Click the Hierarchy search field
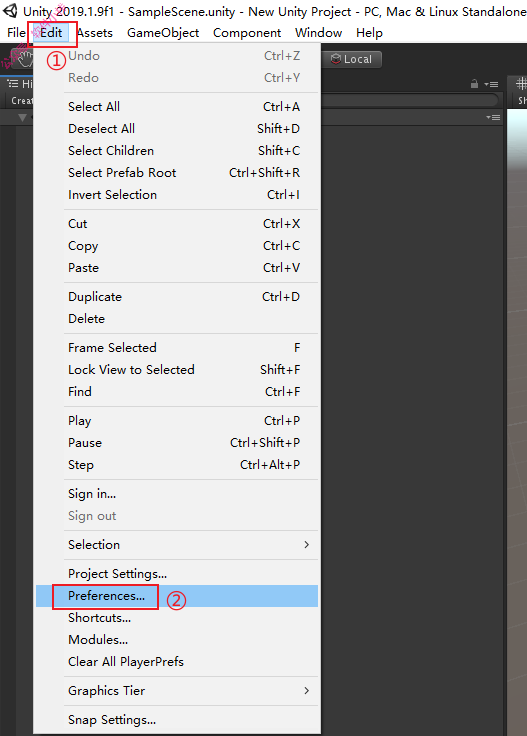 pyautogui.click(x=408, y=100)
